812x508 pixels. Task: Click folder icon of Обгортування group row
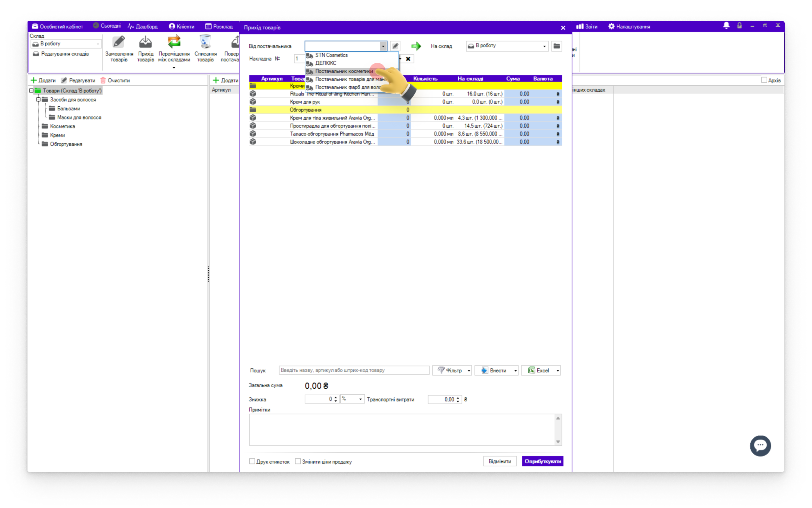tap(253, 110)
